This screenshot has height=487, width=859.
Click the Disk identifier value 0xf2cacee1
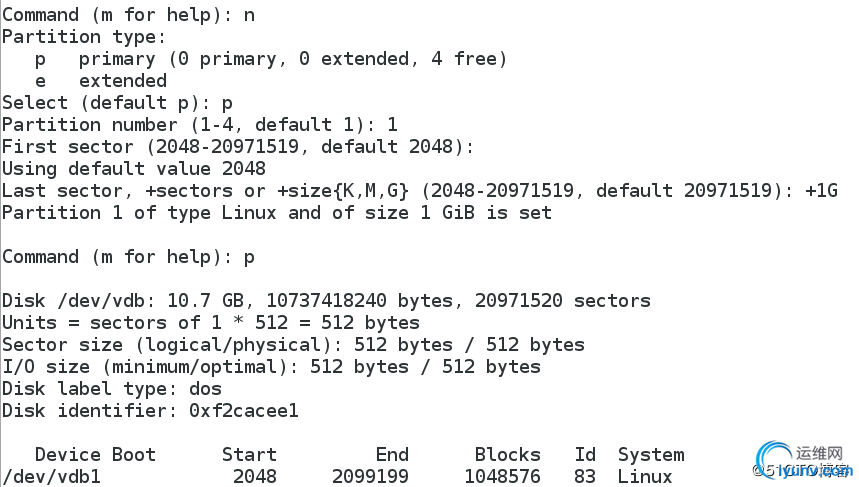pos(244,410)
